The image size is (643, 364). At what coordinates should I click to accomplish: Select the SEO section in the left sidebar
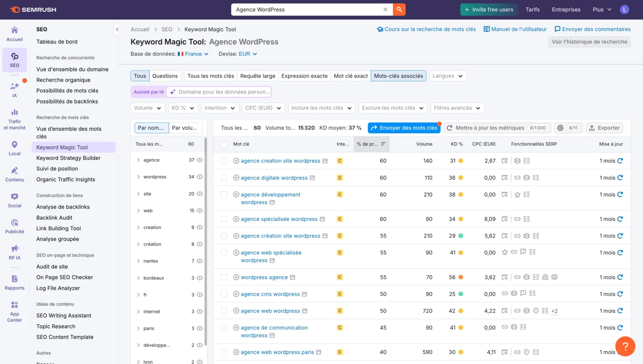click(14, 60)
